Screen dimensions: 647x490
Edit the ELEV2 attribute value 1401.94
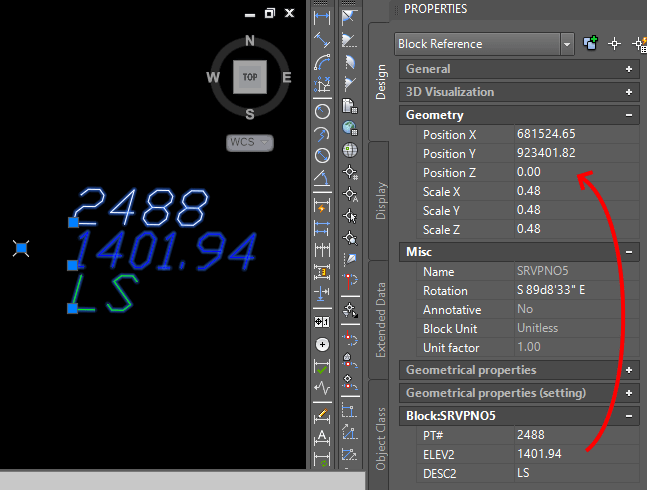pyautogui.click(x=576, y=454)
